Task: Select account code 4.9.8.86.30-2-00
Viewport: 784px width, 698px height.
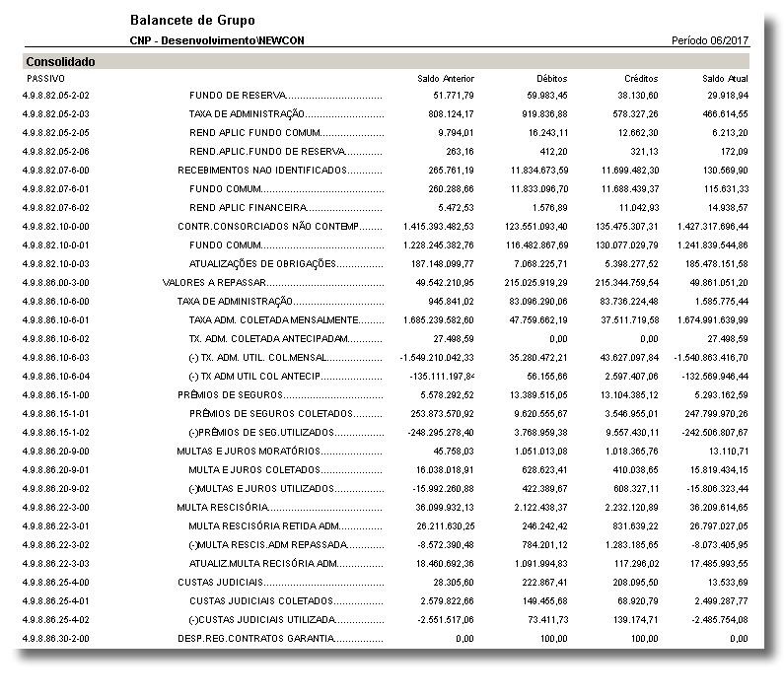Action: (x=55, y=639)
